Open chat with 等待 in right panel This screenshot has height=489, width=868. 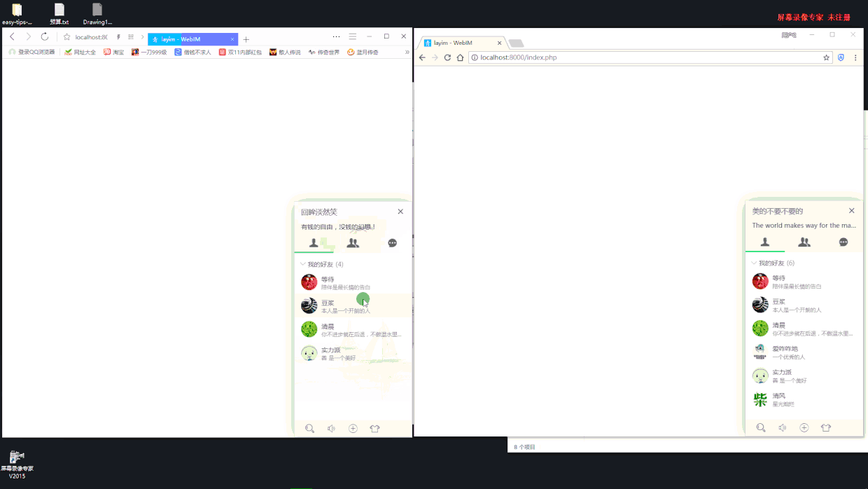click(x=804, y=281)
